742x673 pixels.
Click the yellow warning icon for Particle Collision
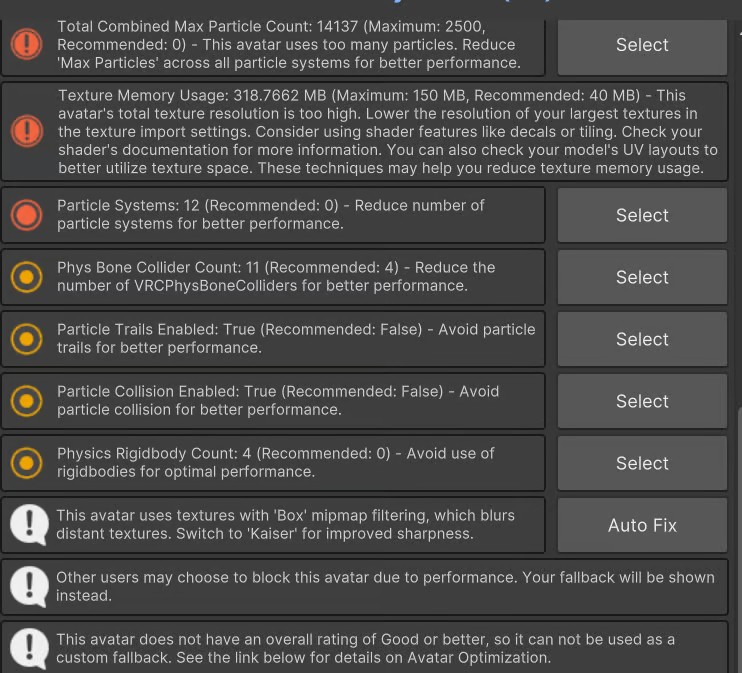coord(26,401)
